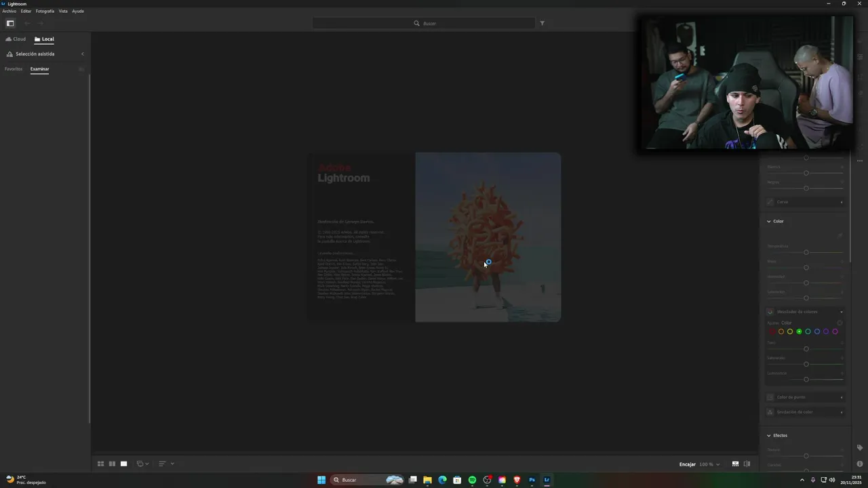Open the Ayuda menu
868x488 pixels.
[78, 11]
